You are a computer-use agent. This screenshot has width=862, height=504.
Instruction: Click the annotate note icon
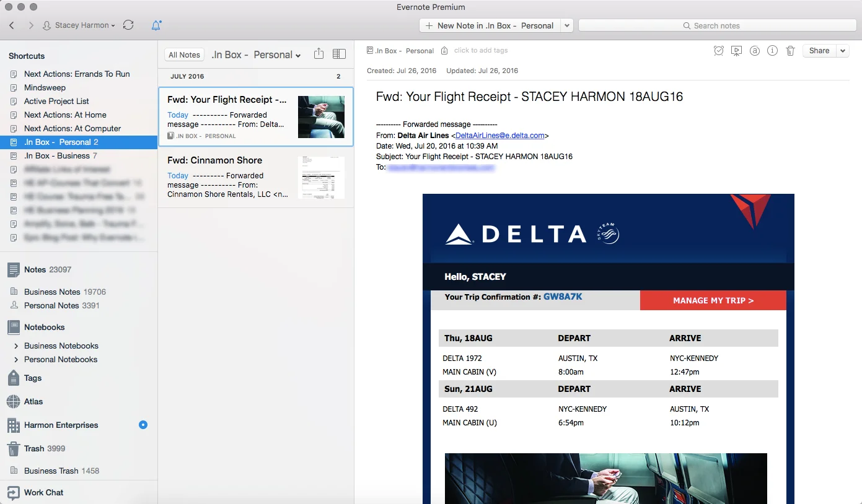tap(754, 51)
